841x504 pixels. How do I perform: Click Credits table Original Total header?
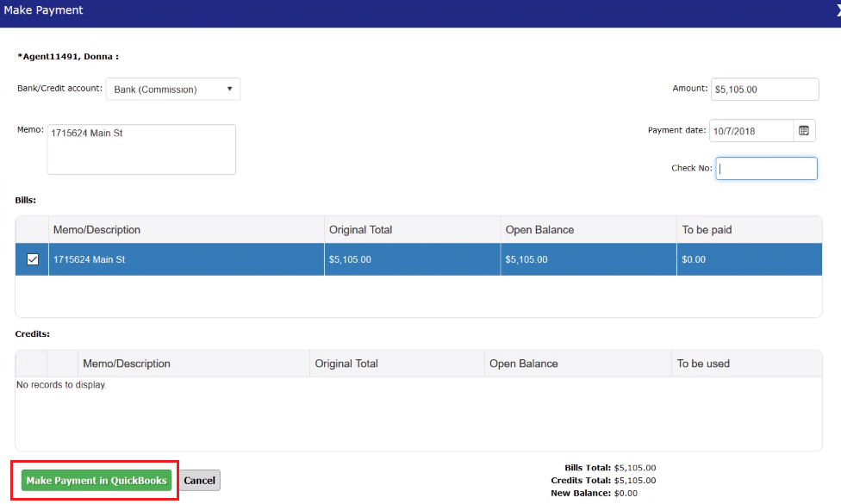pos(346,364)
